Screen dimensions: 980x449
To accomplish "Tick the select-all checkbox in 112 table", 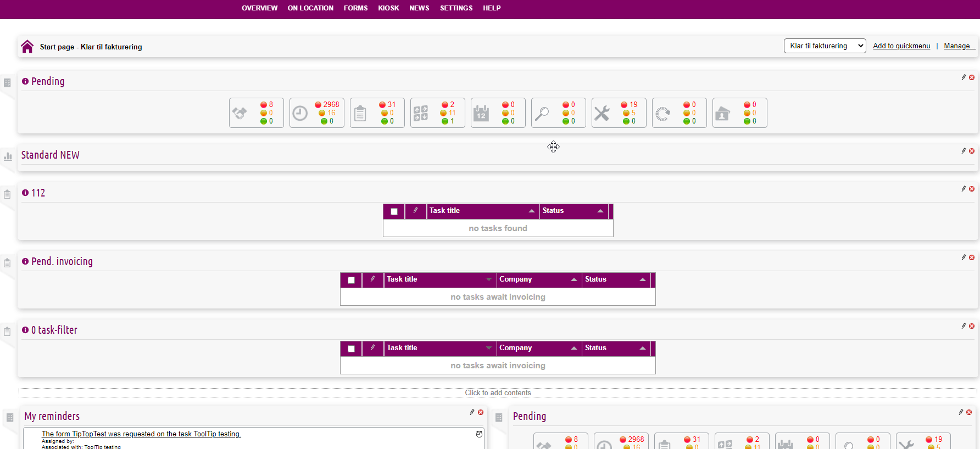I will click(394, 211).
